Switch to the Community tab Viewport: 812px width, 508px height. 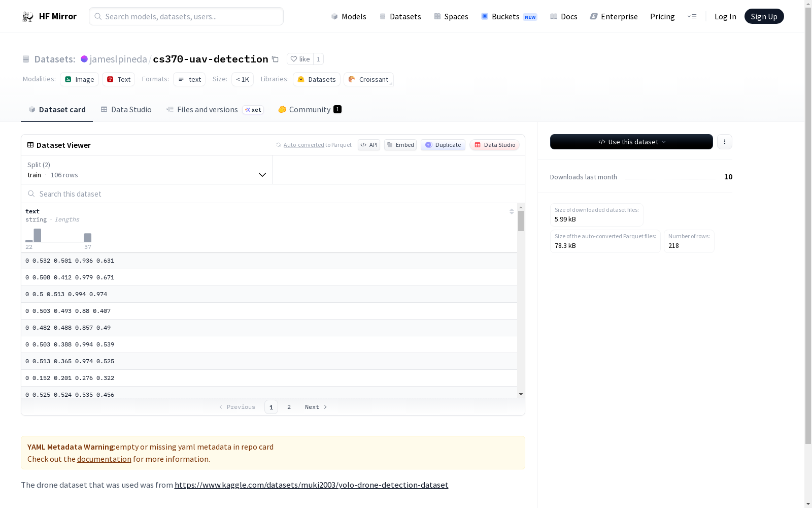[x=310, y=110]
